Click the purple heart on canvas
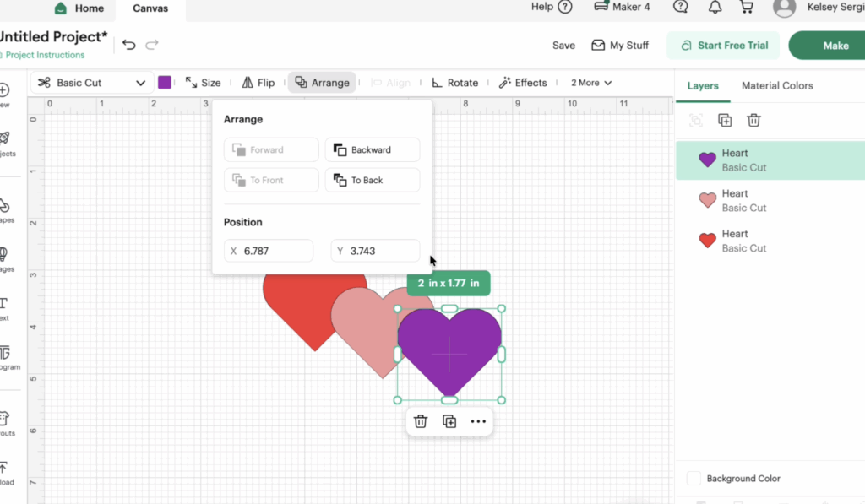The width and height of the screenshot is (865, 504). [449, 353]
